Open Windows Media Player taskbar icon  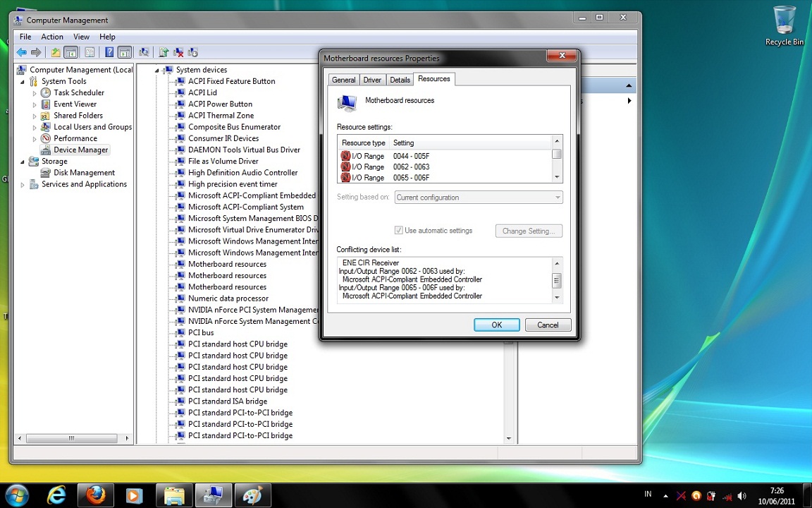tap(134, 495)
